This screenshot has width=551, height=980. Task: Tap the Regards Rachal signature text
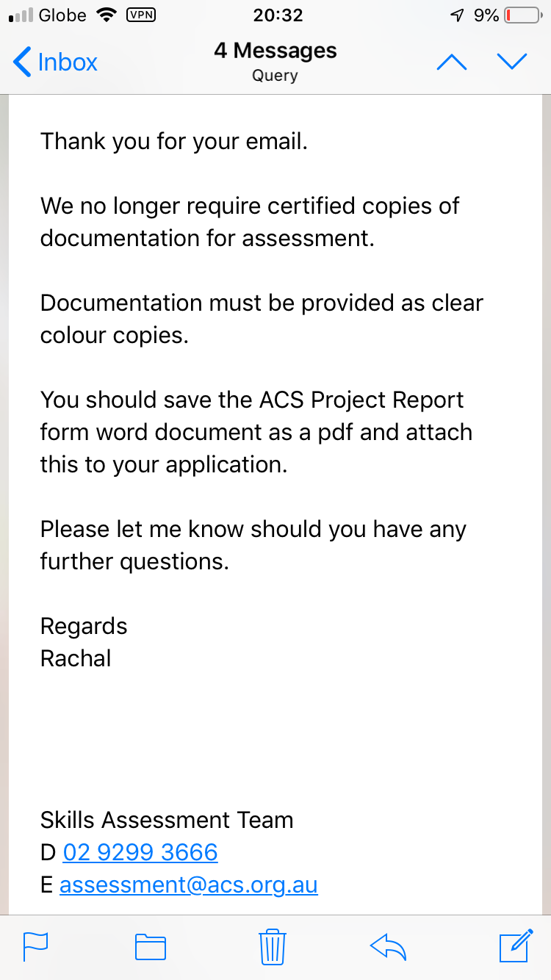pyautogui.click(x=84, y=642)
